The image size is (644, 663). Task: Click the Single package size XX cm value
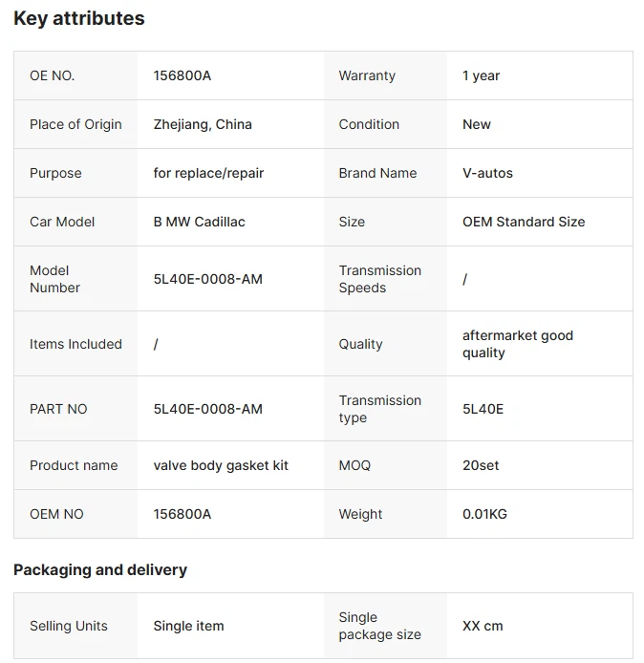483,626
